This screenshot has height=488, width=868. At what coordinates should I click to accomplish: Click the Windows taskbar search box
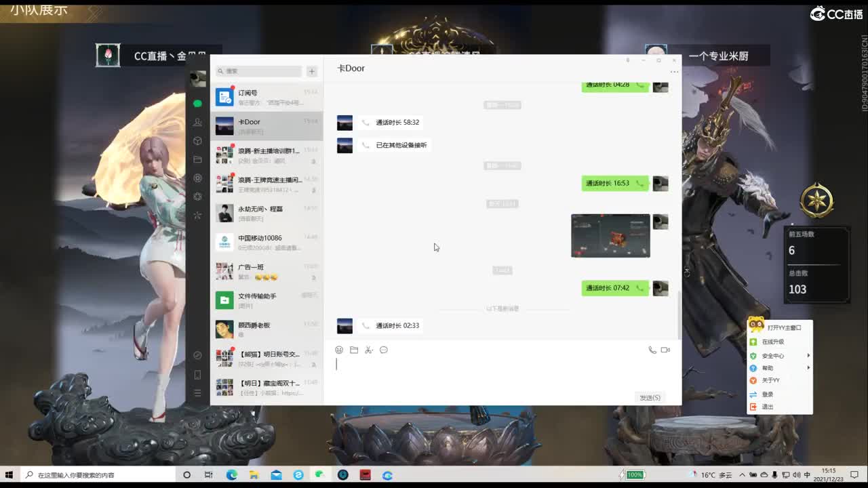[98, 475]
